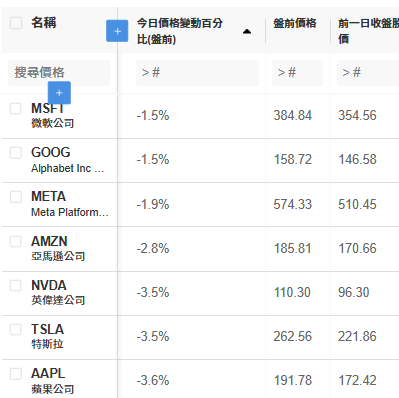Check the TSLA row checkbox
The image size is (399, 398).
[16, 329]
